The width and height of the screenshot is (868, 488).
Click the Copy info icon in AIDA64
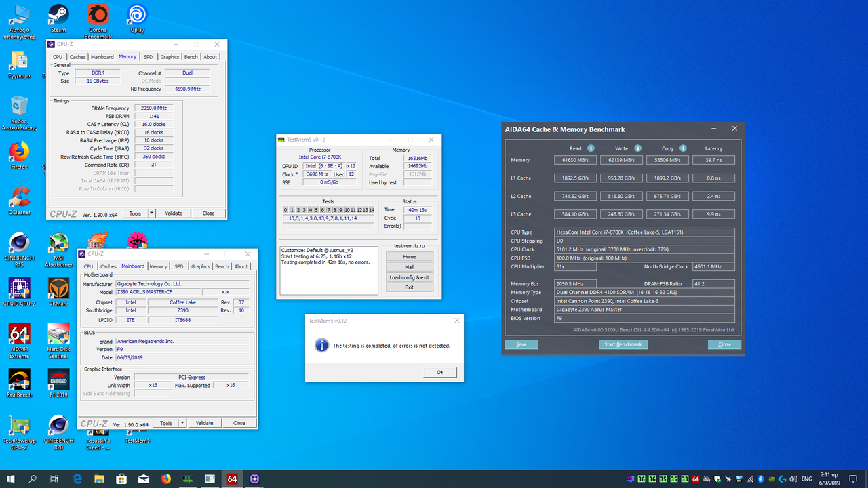(683, 148)
